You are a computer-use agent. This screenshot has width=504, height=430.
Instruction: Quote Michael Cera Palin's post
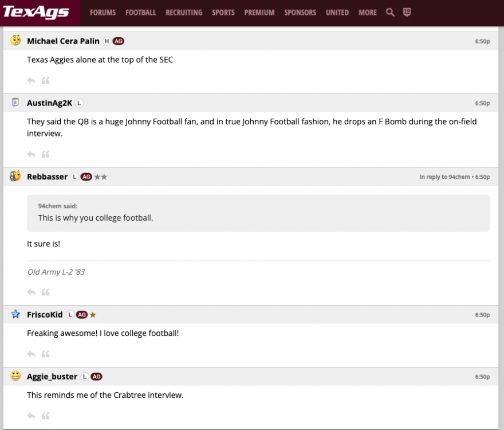(46, 80)
